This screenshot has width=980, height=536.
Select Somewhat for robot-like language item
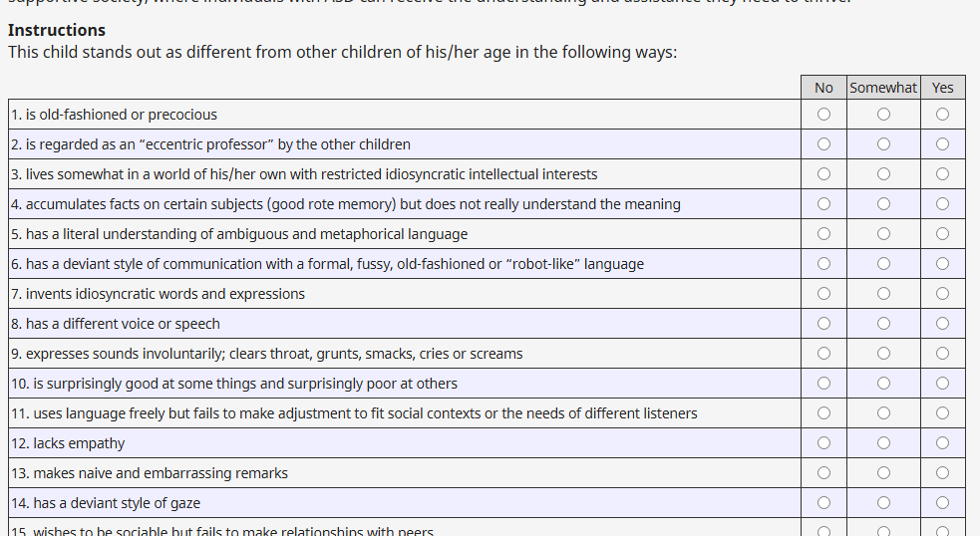coord(883,264)
